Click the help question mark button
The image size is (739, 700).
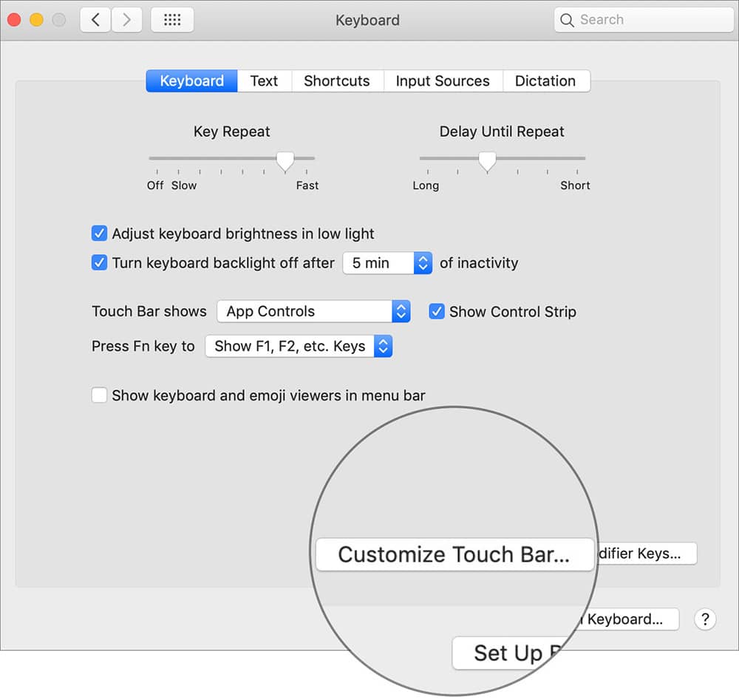pyautogui.click(x=705, y=619)
